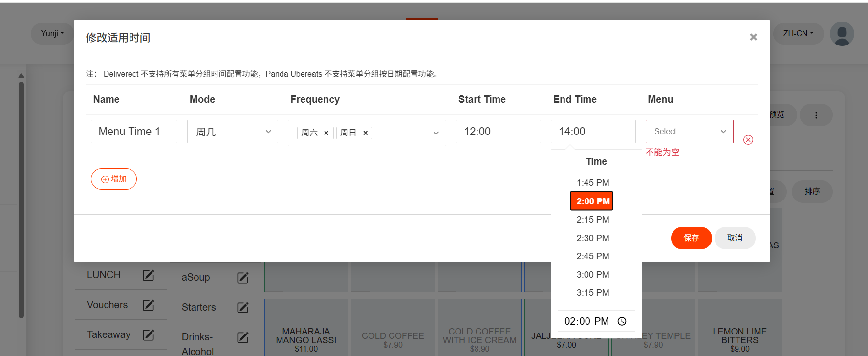Screen dimensions: 868x356
Task: Select the Vouchers menu row
Action: (x=121, y=305)
